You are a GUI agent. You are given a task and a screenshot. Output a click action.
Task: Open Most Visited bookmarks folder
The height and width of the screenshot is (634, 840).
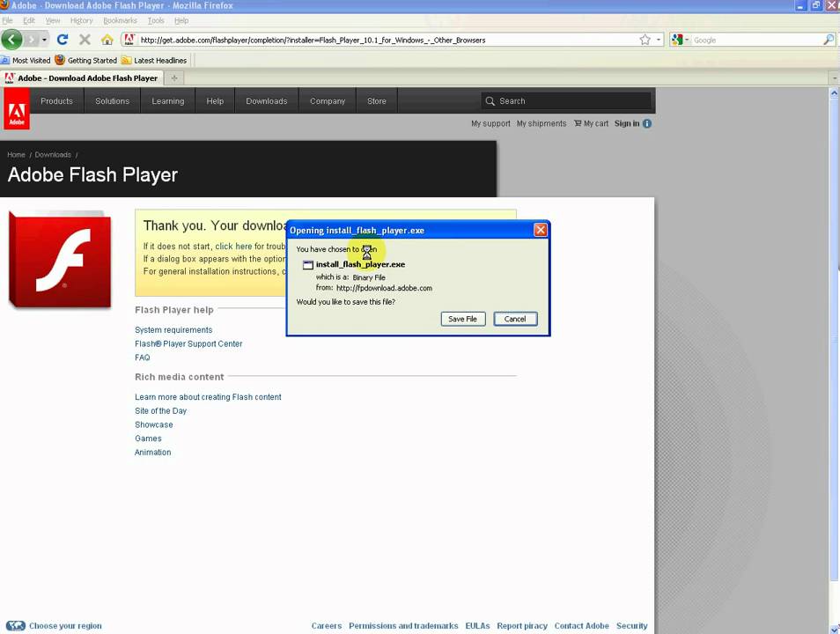[26, 60]
